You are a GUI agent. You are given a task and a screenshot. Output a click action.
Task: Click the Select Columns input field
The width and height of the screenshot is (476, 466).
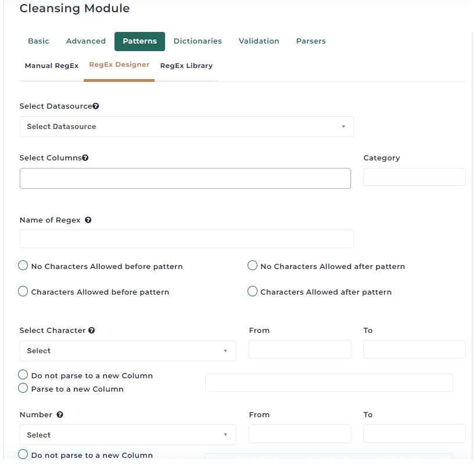tap(185, 178)
